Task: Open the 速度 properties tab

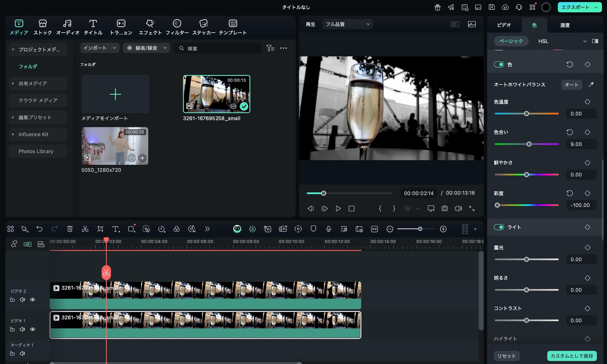Action: click(x=565, y=25)
